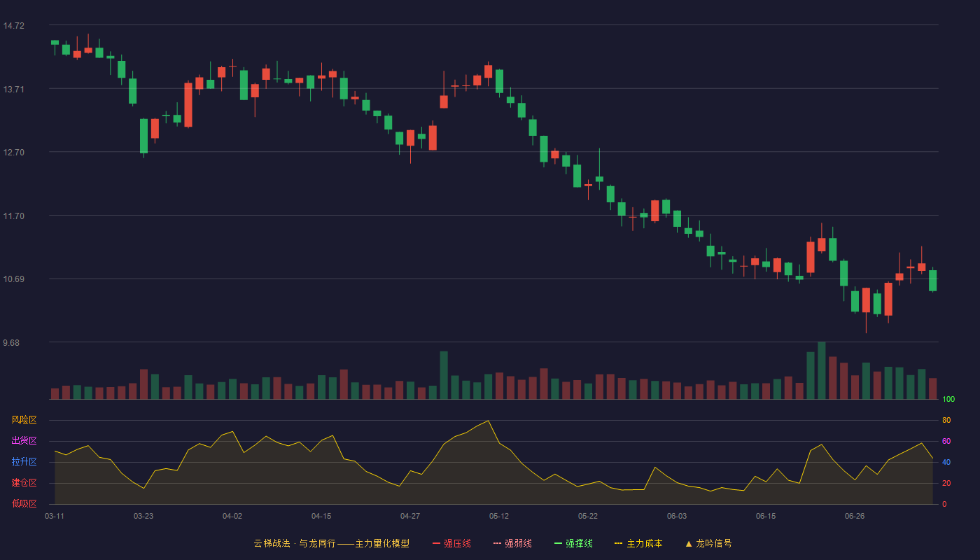Toggle the 主力成本 legend entry
The width and height of the screenshot is (980, 560).
tap(638, 543)
